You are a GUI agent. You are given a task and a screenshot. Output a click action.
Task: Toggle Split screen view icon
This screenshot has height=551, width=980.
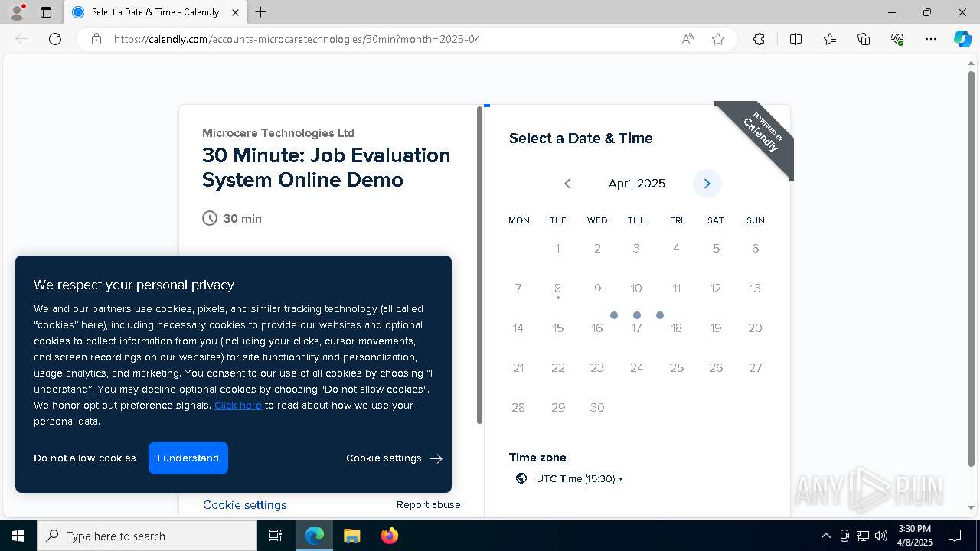(795, 39)
